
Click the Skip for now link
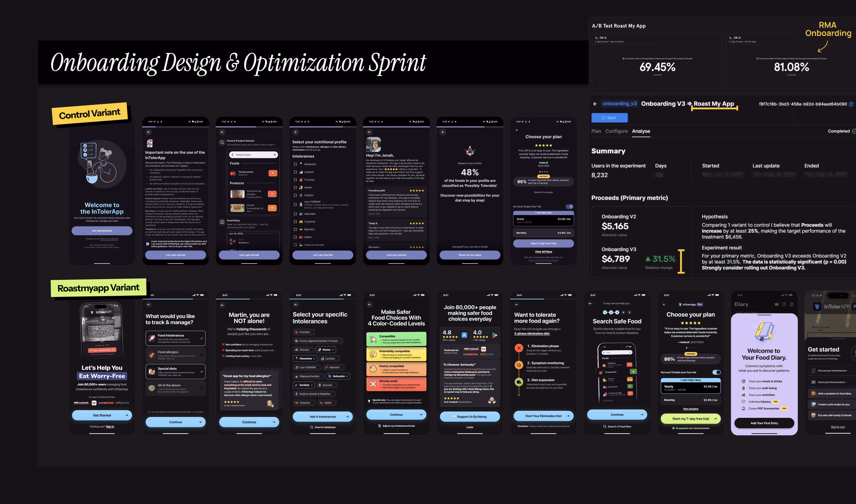point(838,427)
